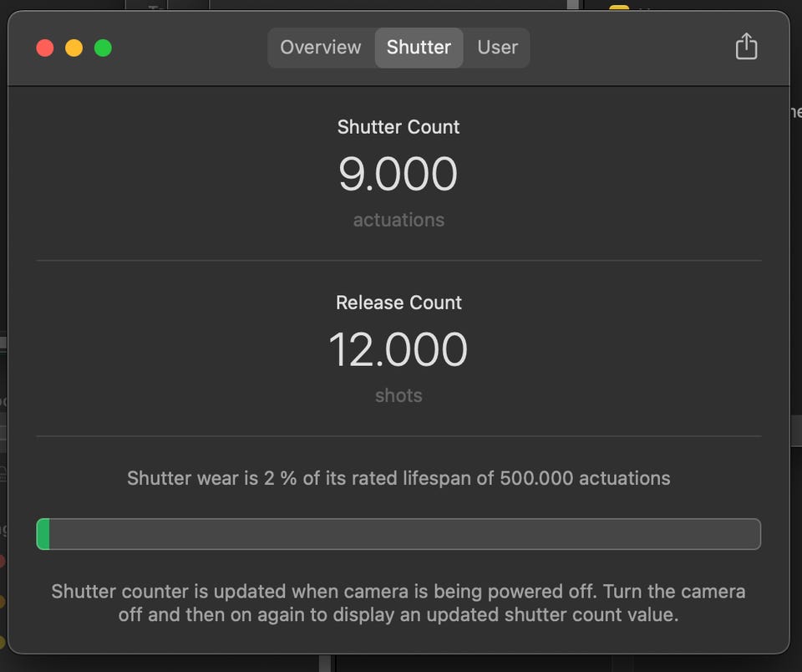This screenshot has height=672, width=802.
Task: Click the green filled portion of wear bar
Action: point(43,534)
